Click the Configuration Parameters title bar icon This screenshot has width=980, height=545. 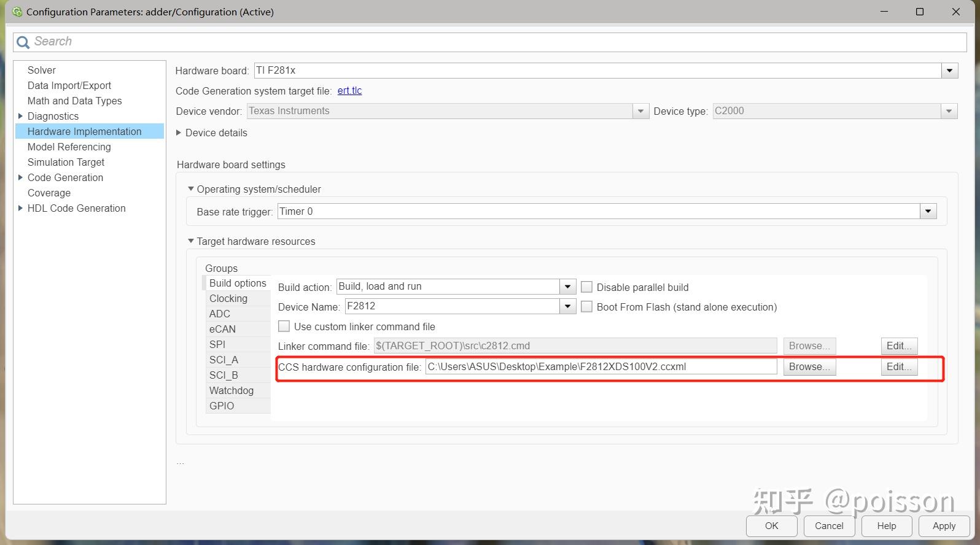point(17,12)
